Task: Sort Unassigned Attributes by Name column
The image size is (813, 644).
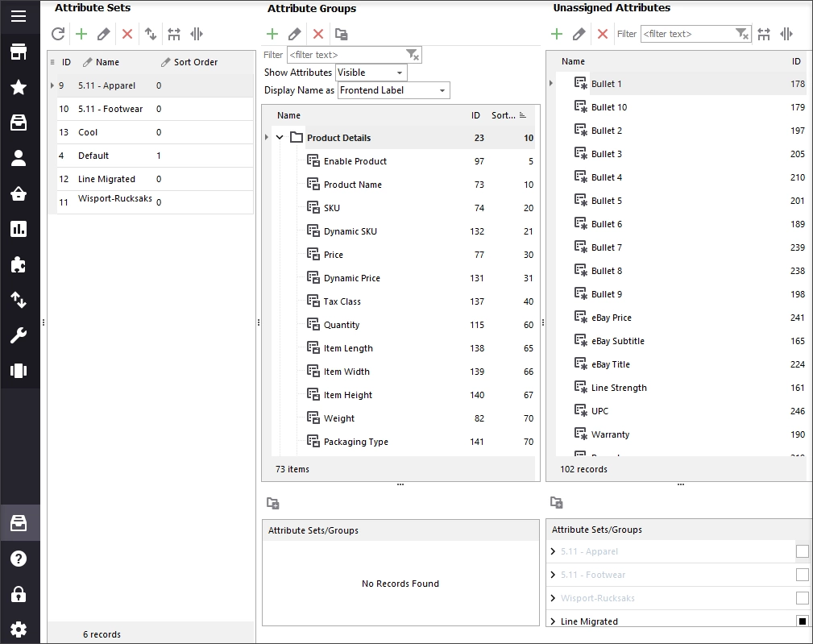Action: (573, 61)
